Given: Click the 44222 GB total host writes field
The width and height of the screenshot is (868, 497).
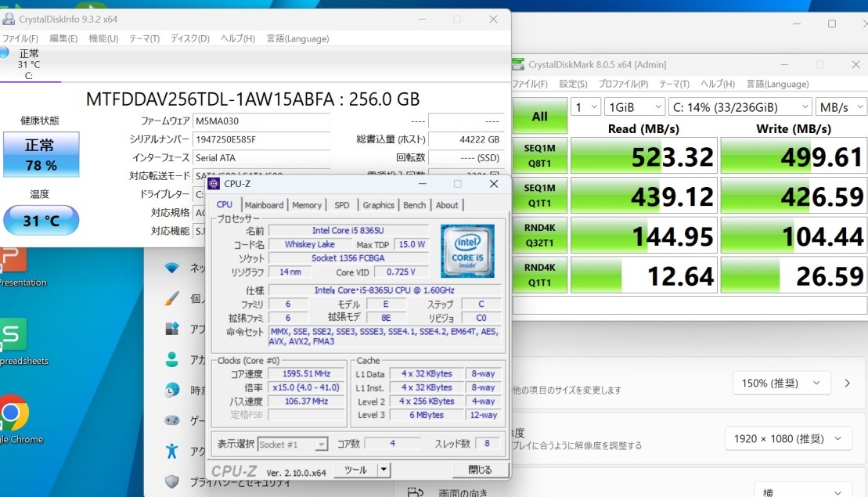Looking at the screenshot, I should point(466,139).
